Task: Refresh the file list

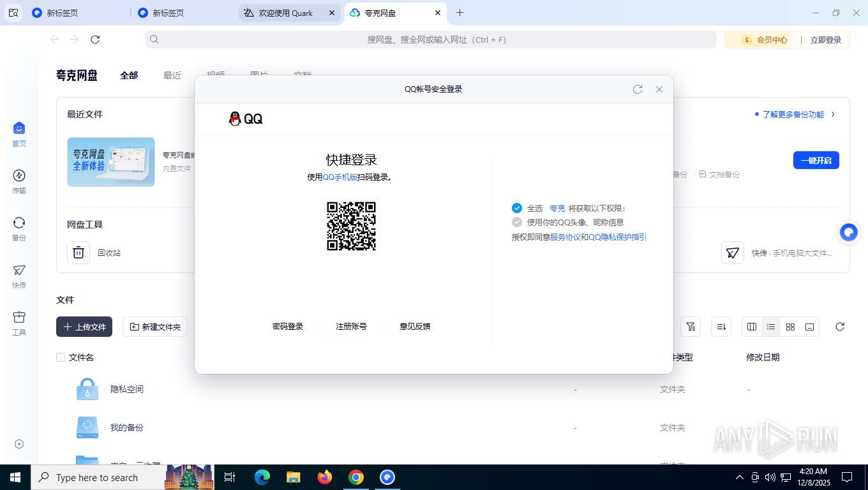Action: point(840,327)
